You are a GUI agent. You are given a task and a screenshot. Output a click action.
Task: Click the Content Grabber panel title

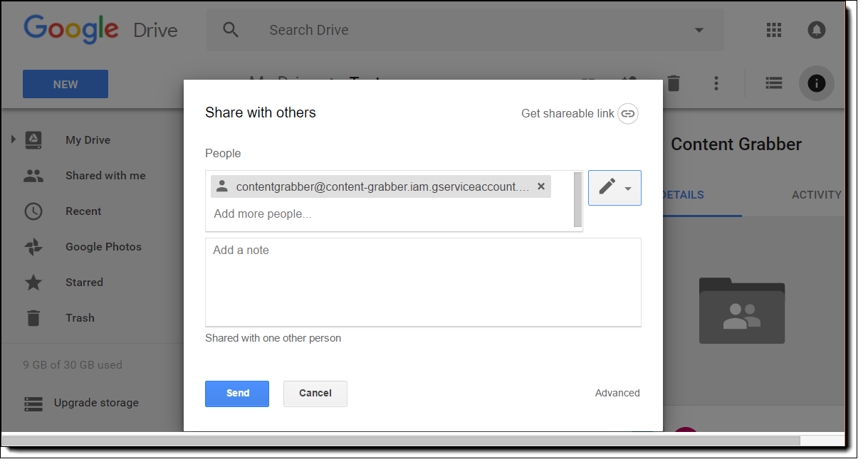pyautogui.click(x=736, y=144)
